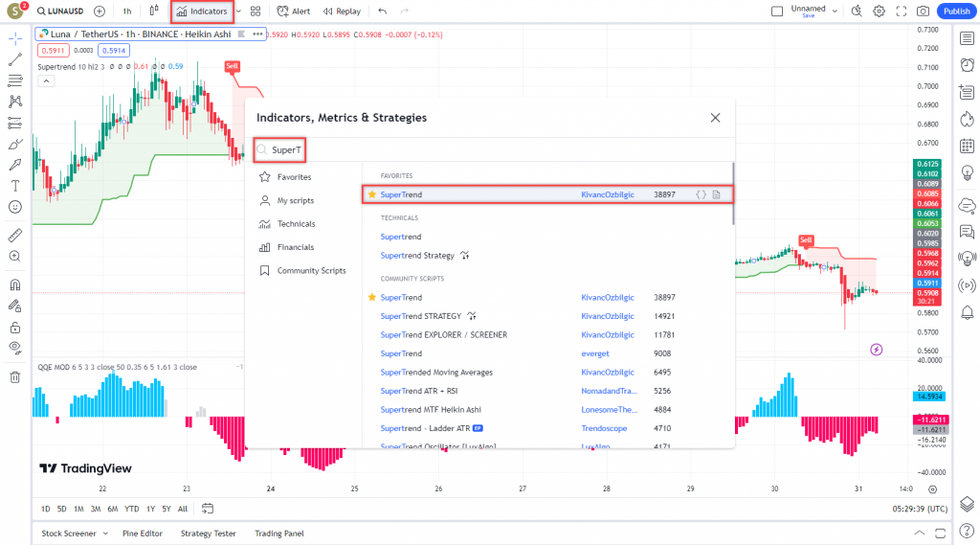Add SuperTrend EXPLORER / SCREENER script
The height and width of the screenshot is (545, 980).
(x=444, y=335)
